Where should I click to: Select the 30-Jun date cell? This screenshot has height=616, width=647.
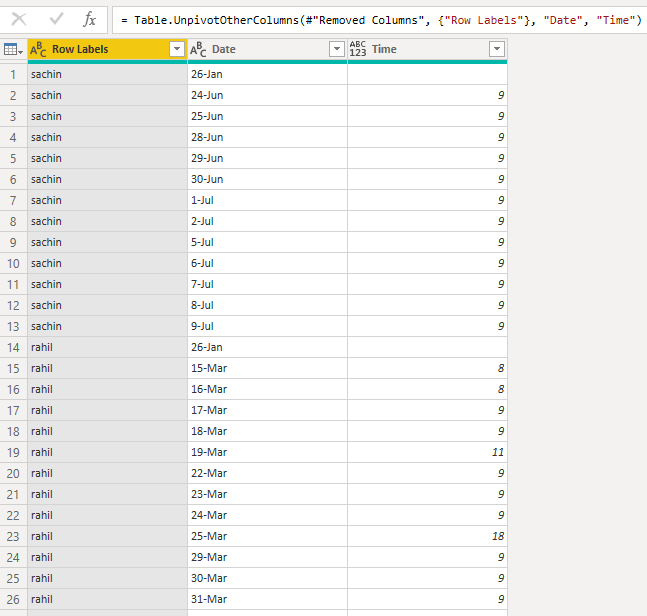point(267,180)
